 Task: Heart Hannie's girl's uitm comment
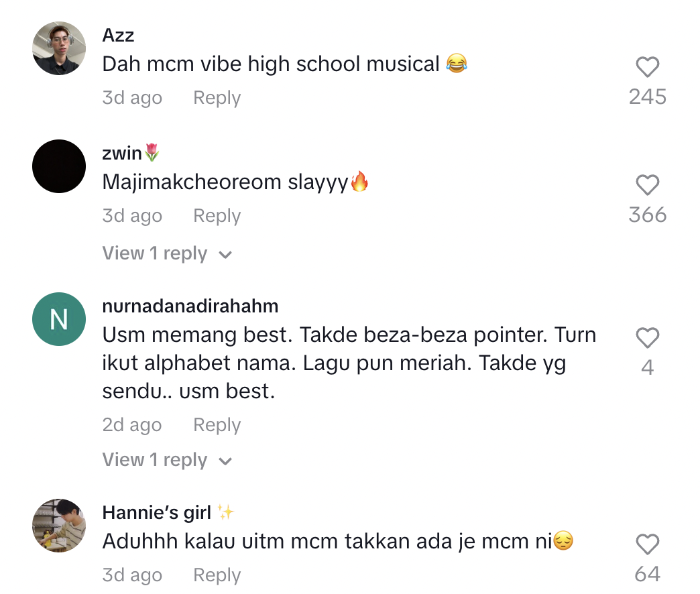(647, 545)
